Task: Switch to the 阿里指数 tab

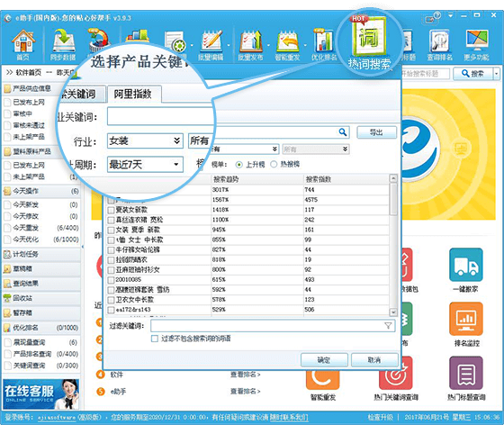Action: coord(134,94)
